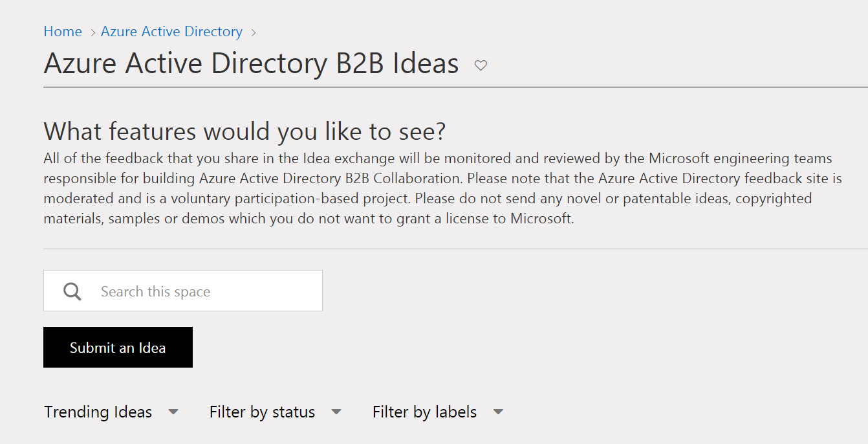Click the Search this space placeholder text
The image size is (868, 444).
155,291
